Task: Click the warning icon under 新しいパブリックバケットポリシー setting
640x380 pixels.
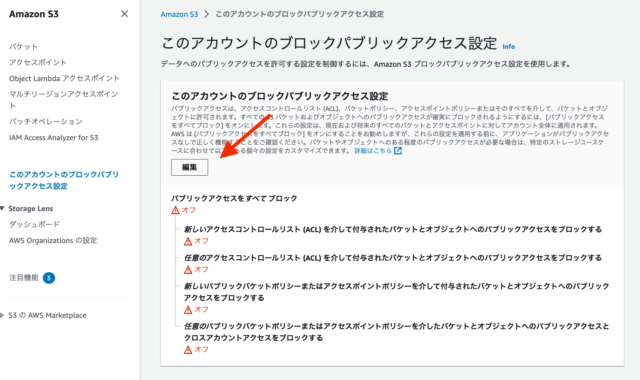Action: pos(188,310)
